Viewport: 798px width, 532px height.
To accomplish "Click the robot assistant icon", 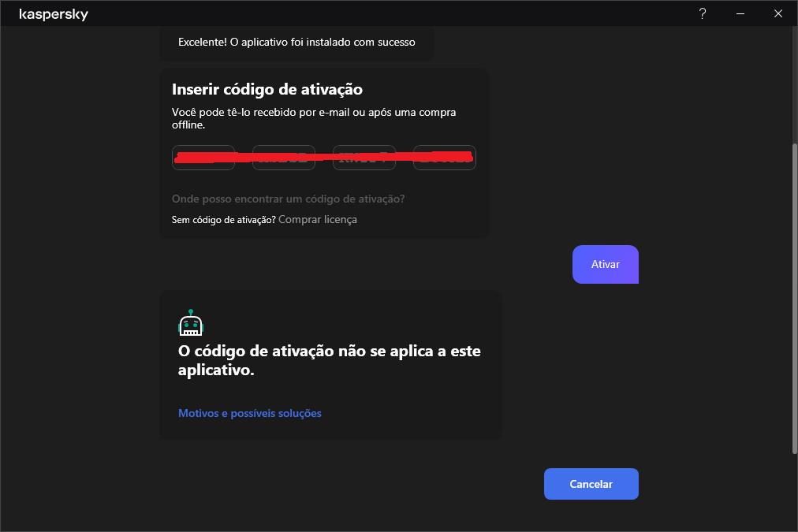I will coord(191,322).
